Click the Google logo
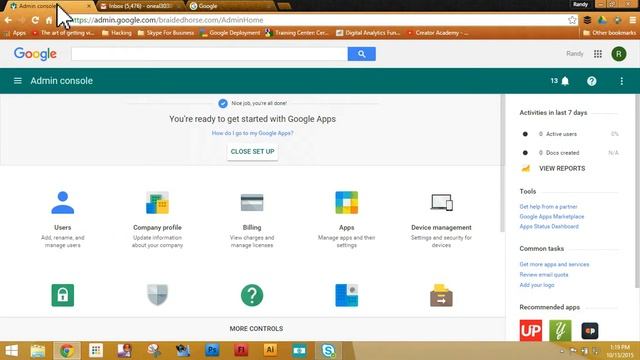The width and height of the screenshot is (640, 360). coord(35,54)
